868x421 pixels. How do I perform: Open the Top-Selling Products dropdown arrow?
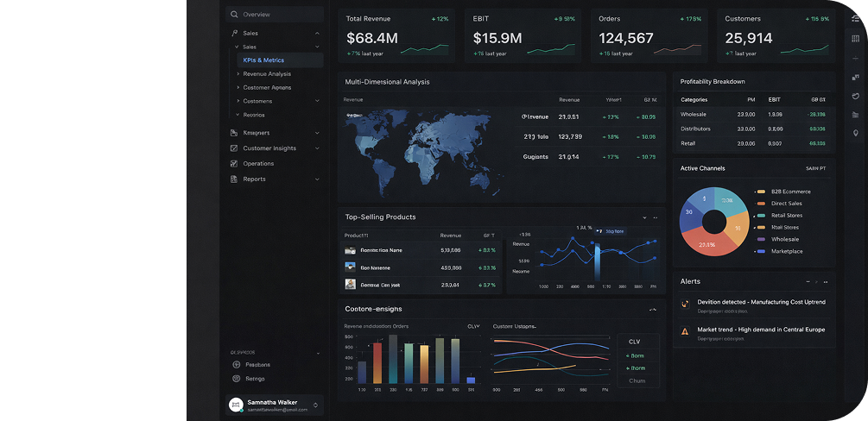644,217
